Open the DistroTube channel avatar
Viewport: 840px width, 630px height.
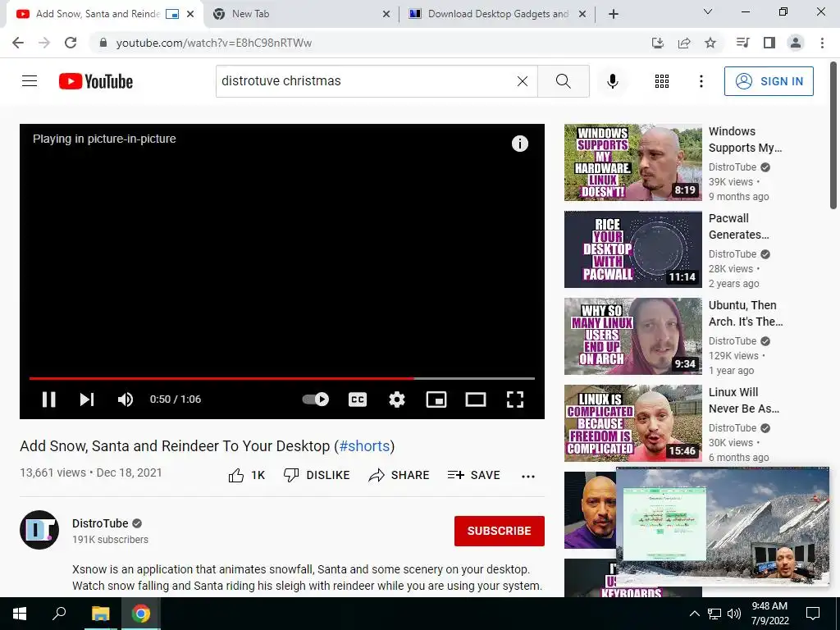(39, 530)
